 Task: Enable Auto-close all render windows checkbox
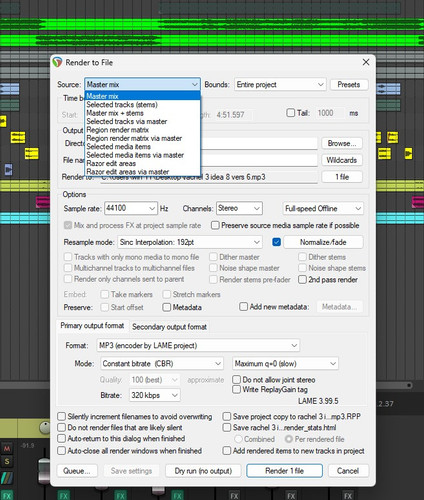click(61, 451)
